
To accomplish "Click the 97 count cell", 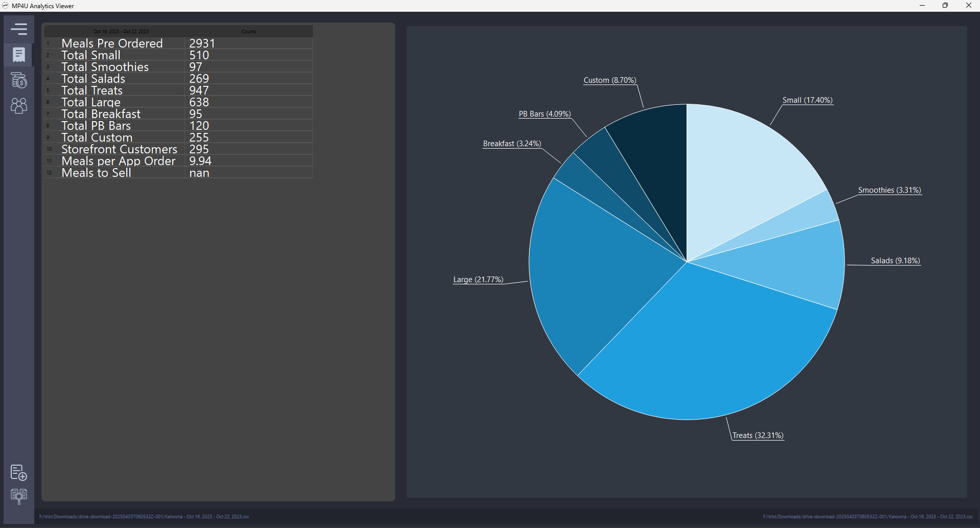I will (248, 67).
